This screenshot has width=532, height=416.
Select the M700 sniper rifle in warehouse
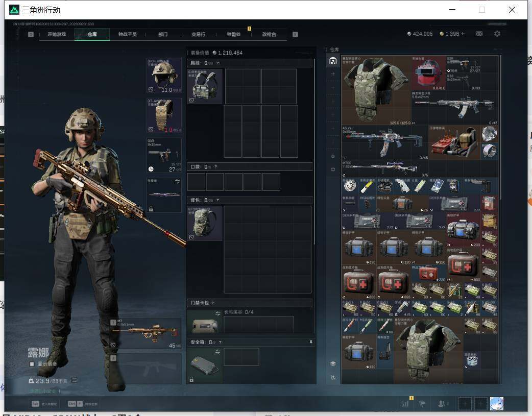(385, 168)
